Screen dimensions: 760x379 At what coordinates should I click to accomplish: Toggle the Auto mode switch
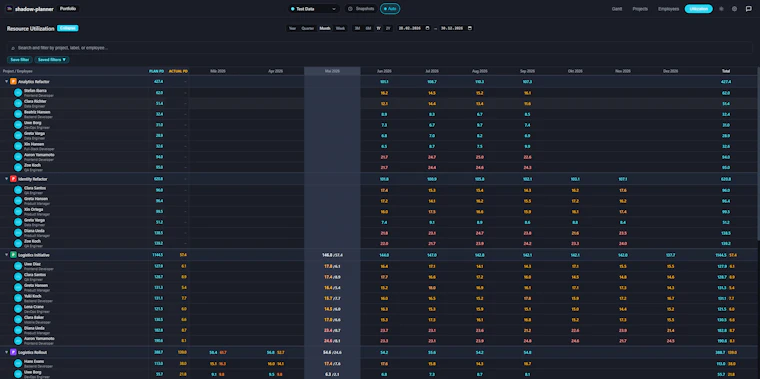pyautogui.click(x=390, y=9)
